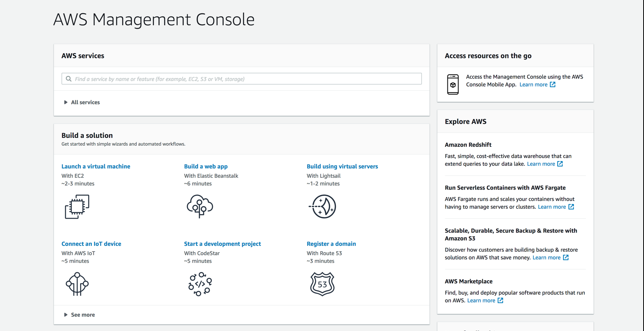This screenshot has width=644, height=331.
Task: Click the AWS services heading
Action: [83, 56]
